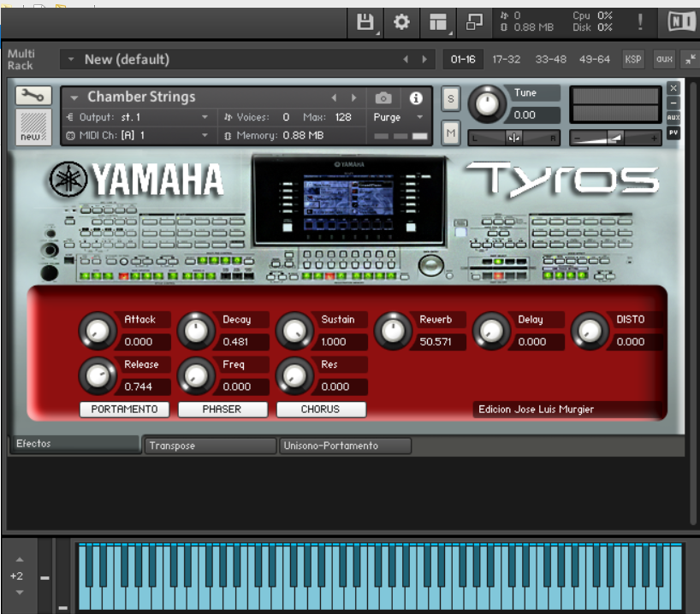Click the Yamaha tuning fork logo
The height and width of the screenshot is (614, 700).
pos(68,180)
